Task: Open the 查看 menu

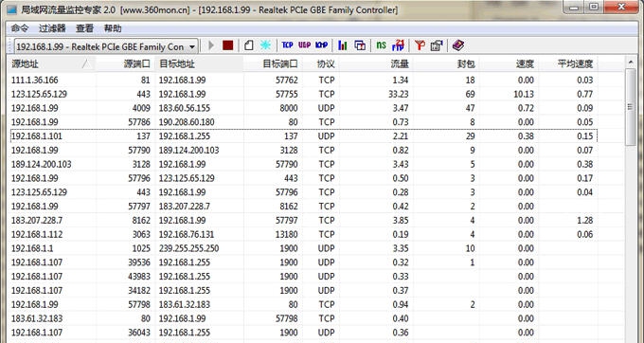Action: pos(84,28)
